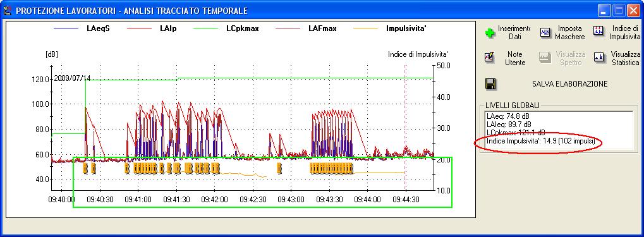The height and width of the screenshot is (237, 644).
Task: Select the LAIp legend entry
Action: [x=169, y=28]
